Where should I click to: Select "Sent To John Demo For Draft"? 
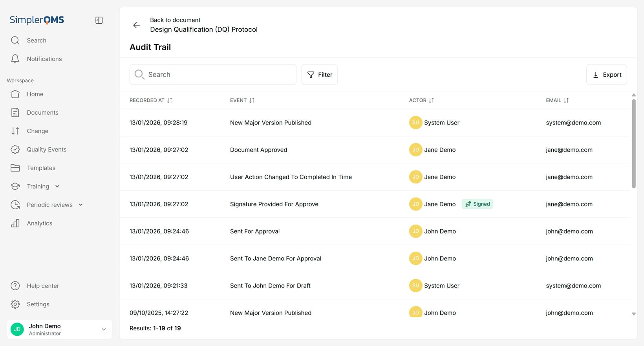270,286
